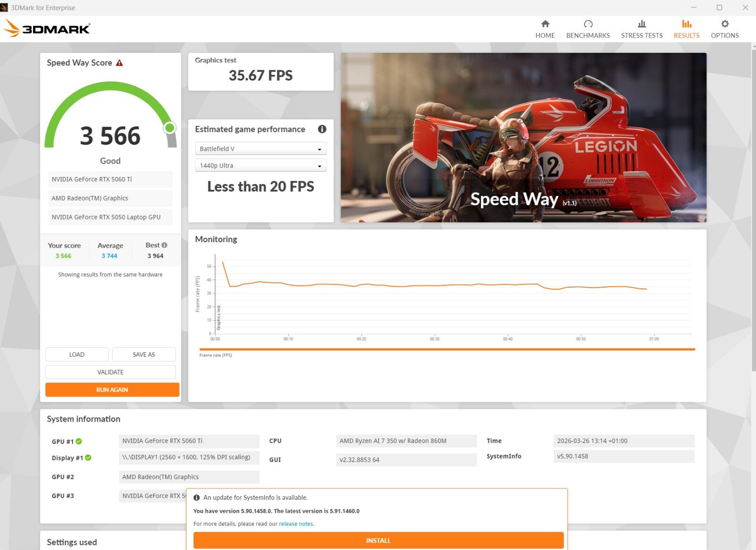The width and height of the screenshot is (756, 550).
Task: Click the Home icon in top navigation
Action: [545, 24]
